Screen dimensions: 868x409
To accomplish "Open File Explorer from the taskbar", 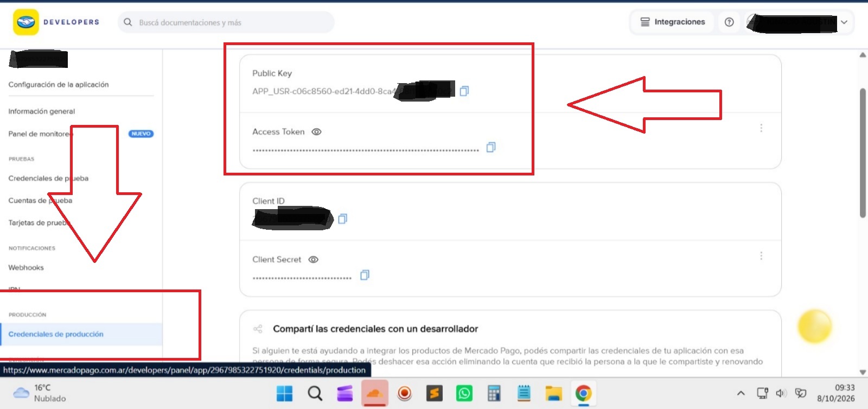I will click(x=553, y=393).
